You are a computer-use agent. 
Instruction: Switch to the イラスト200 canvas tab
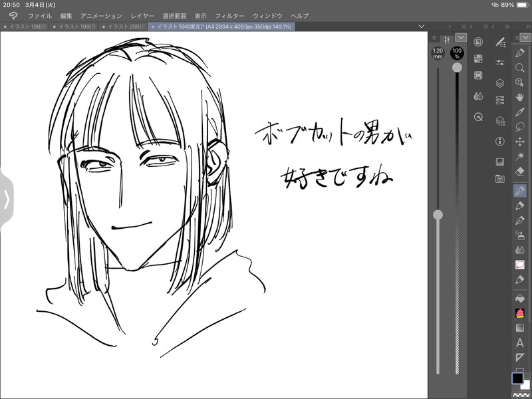point(123,27)
